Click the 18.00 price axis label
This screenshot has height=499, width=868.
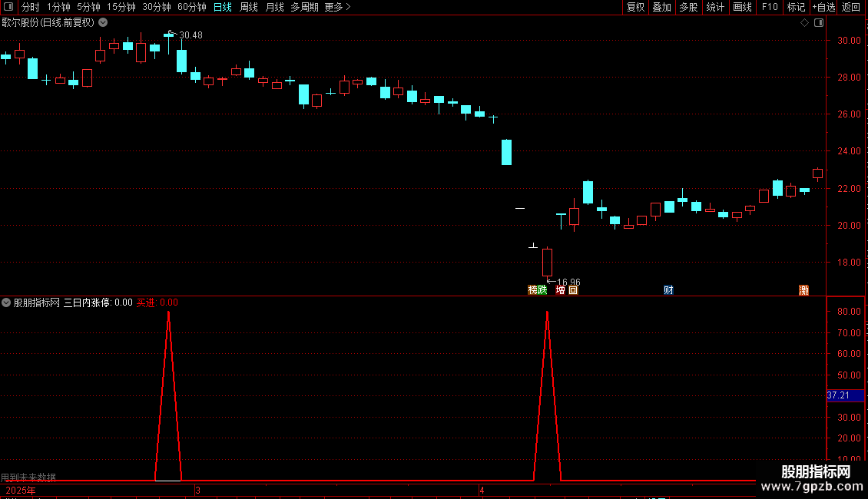click(x=849, y=263)
